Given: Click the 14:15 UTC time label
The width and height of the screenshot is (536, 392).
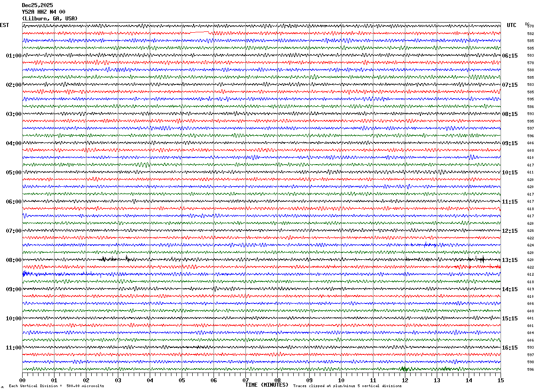Looking at the screenshot, I should [x=510, y=289].
